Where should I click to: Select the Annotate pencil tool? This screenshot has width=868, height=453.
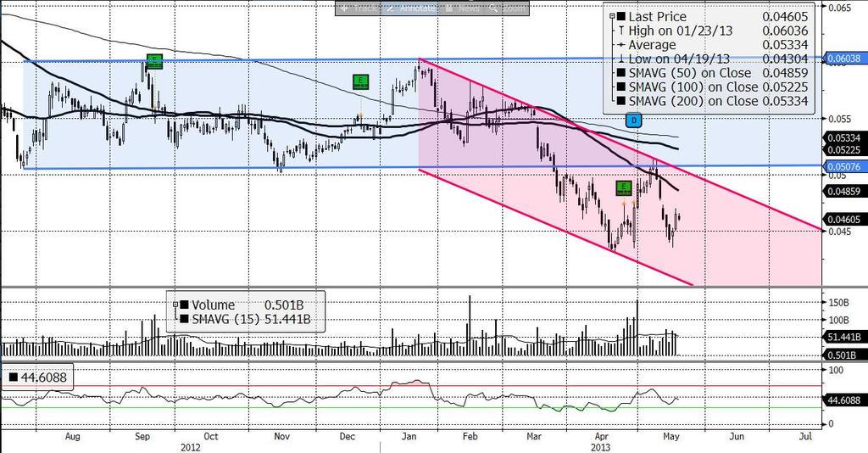[411, 8]
